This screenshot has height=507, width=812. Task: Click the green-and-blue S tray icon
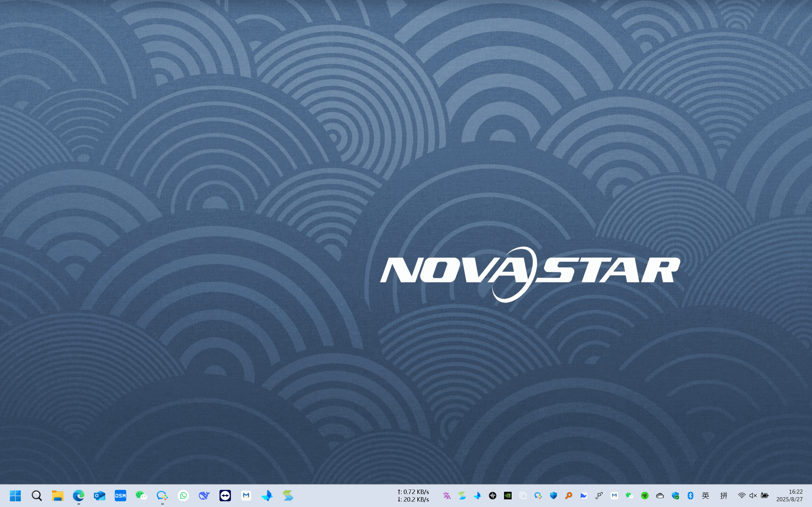462,496
